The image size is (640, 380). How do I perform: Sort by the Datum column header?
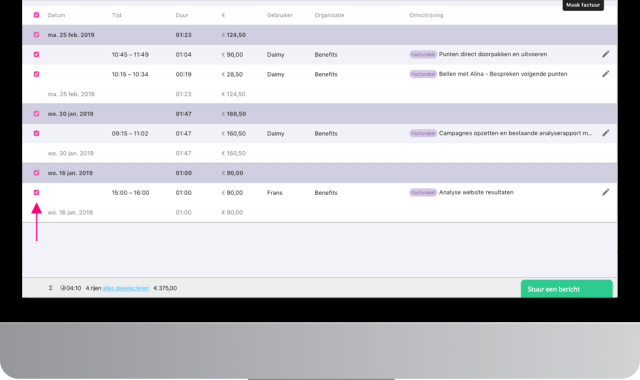(x=56, y=15)
